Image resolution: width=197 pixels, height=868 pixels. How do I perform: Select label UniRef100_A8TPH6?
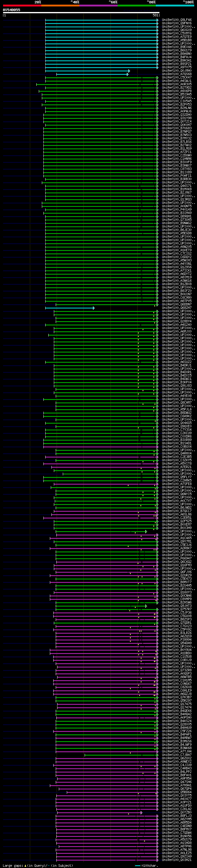point(176,846)
